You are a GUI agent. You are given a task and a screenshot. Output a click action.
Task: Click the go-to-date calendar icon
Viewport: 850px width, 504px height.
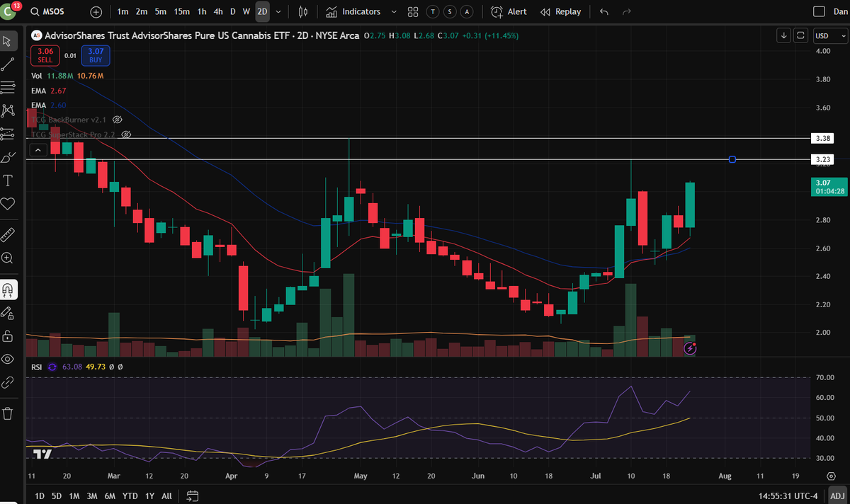pyautogui.click(x=193, y=496)
